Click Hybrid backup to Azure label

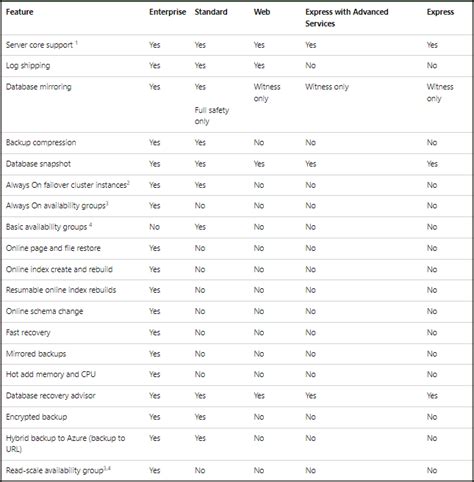tap(65, 444)
